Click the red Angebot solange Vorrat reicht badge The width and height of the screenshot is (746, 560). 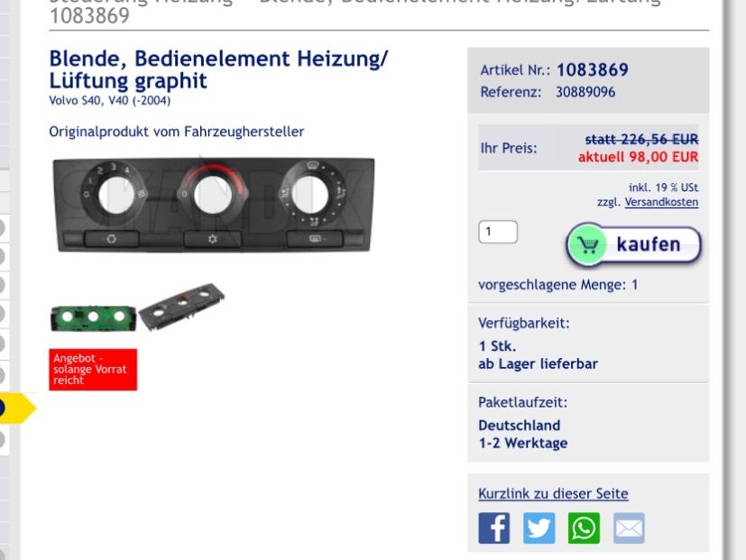(x=93, y=370)
